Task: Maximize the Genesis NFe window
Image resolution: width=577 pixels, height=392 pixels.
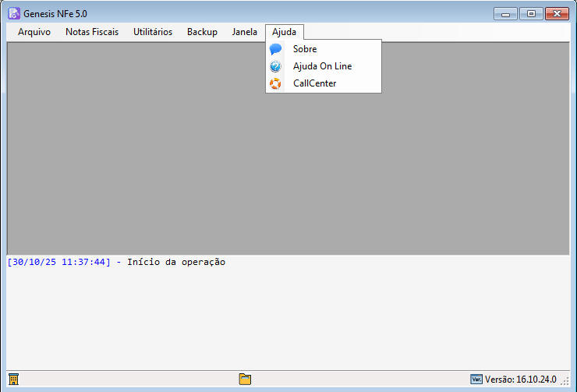Action: [530, 13]
